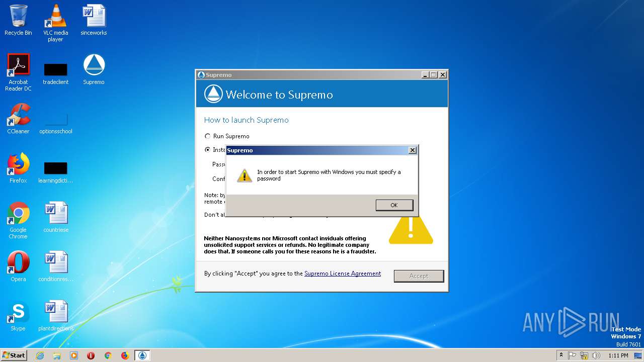644x362 pixels.
Task: Open the Windows Start menu
Action: [14, 355]
